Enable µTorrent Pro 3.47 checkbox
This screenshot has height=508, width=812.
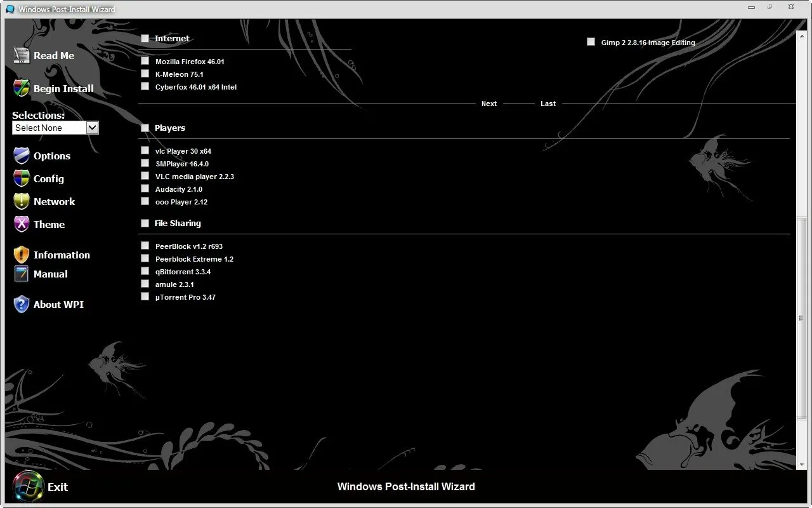[x=145, y=297]
